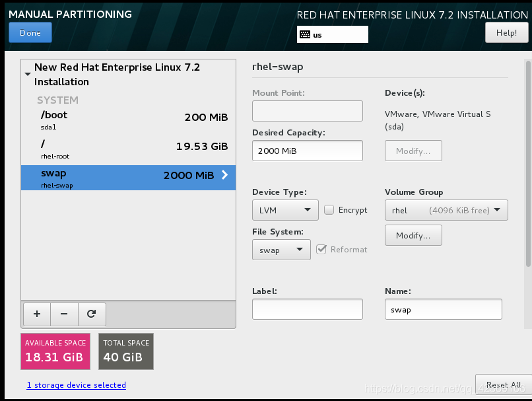Toggle the Reformat checkbox
The width and height of the screenshot is (532, 401).
click(321, 250)
